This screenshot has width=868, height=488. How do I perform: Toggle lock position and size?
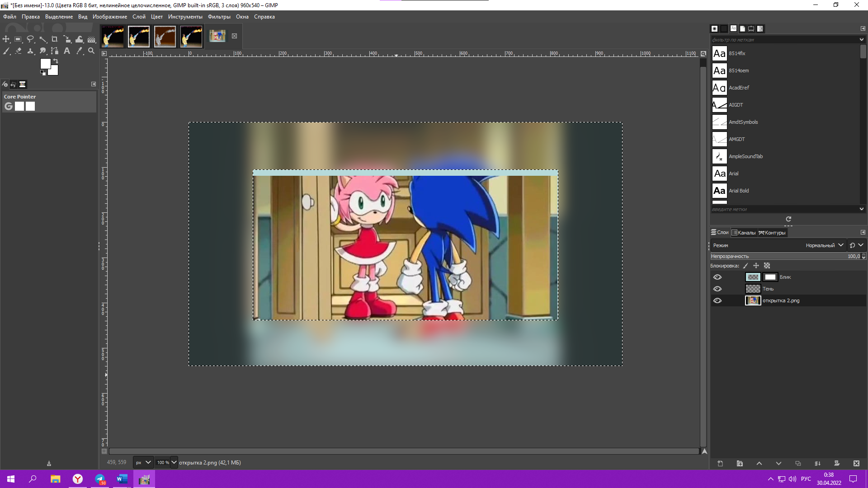(756, 266)
